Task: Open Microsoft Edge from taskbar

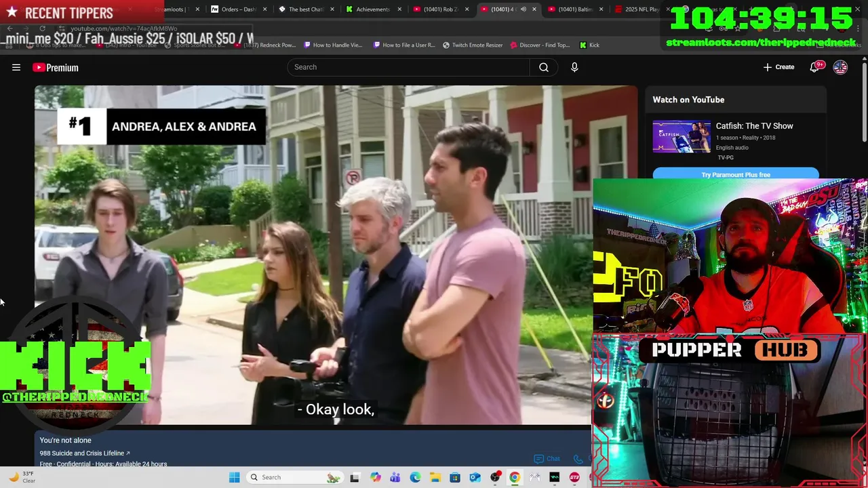Action: pyautogui.click(x=415, y=477)
